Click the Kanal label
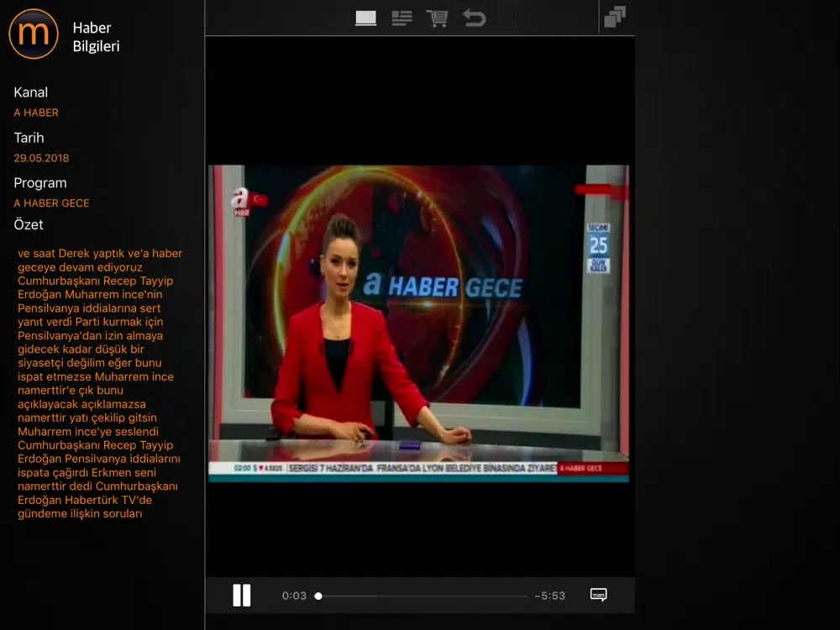The width and height of the screenshot is (840, 630). coord(30,92)
